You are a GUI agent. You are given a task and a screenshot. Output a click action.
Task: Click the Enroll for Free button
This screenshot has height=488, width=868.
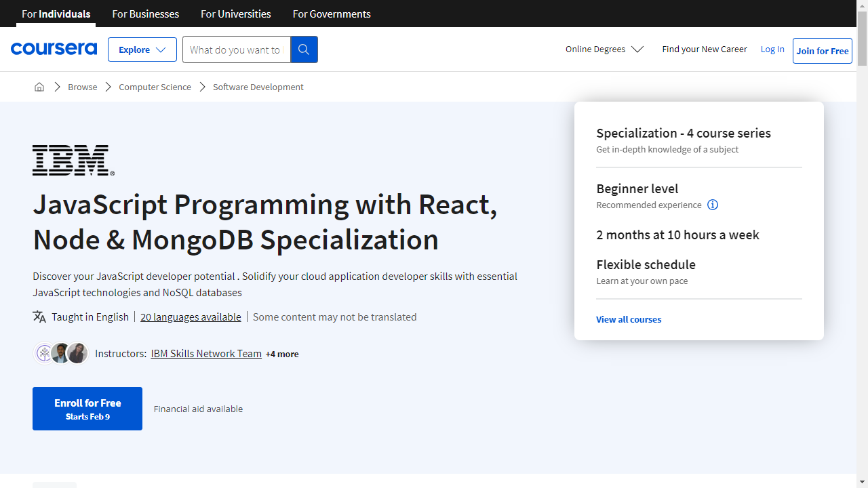click(x=87, y=409)
